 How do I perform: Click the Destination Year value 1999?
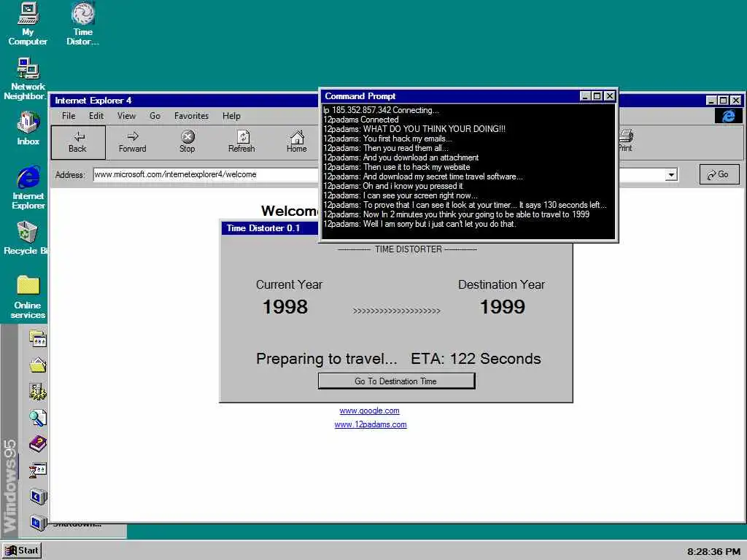(x=502, y=307)
